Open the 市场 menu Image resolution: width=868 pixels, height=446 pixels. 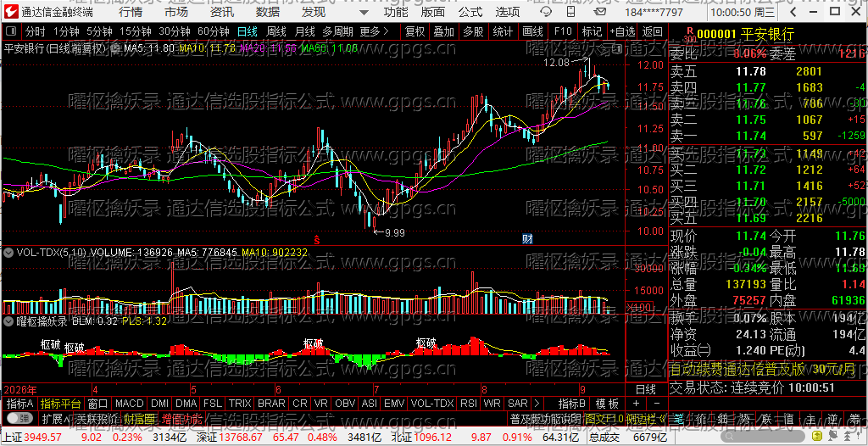(x=176, y=12)
